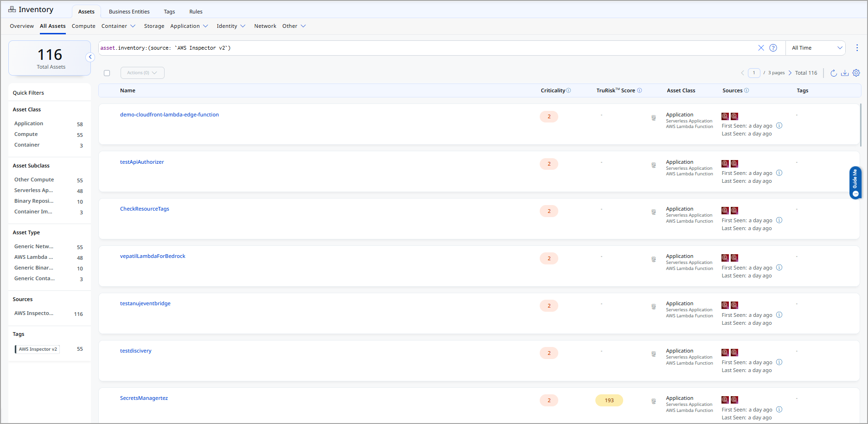The image size is (868, 424).
Task: Click first source icon in CheckResourceTags row
Action: pyautogui.click(x=725, y=211)
